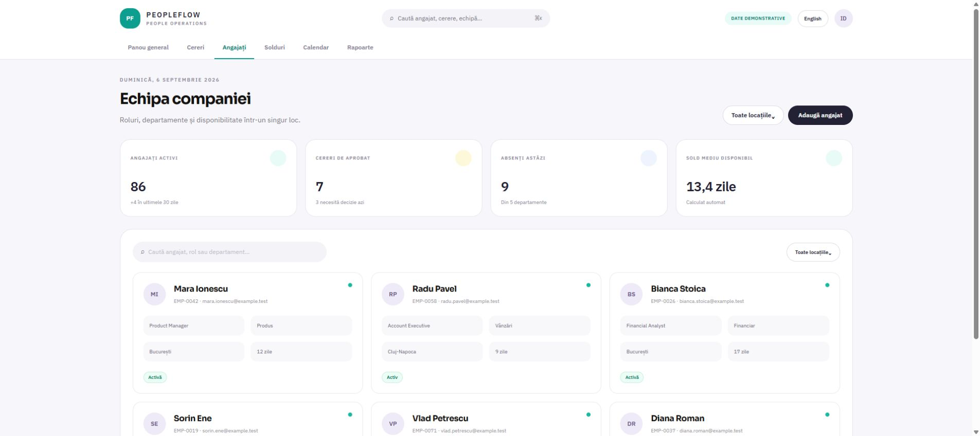Viewport: 980px width, 436px height.
Task: Click the scrollbar down arrow
Action: coord(976,432)
